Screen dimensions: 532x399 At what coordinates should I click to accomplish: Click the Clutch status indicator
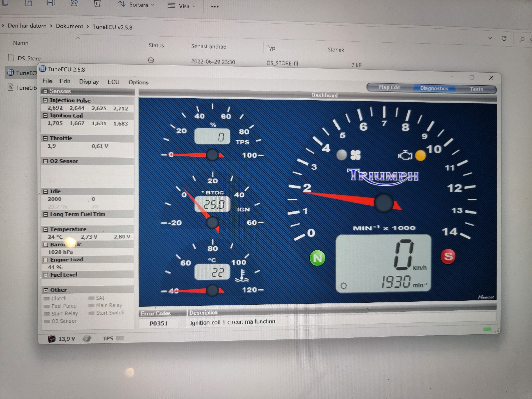click(x=46, y=299)
